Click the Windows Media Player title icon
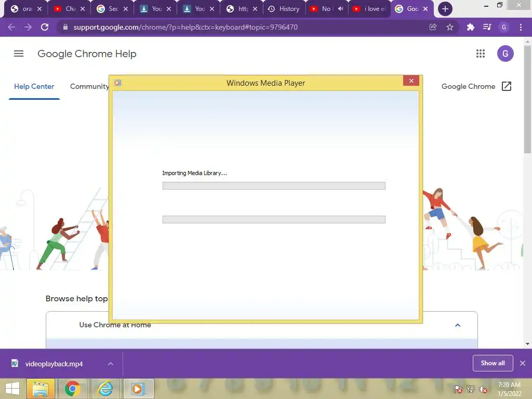532x399 pixels. coord(118,83)
